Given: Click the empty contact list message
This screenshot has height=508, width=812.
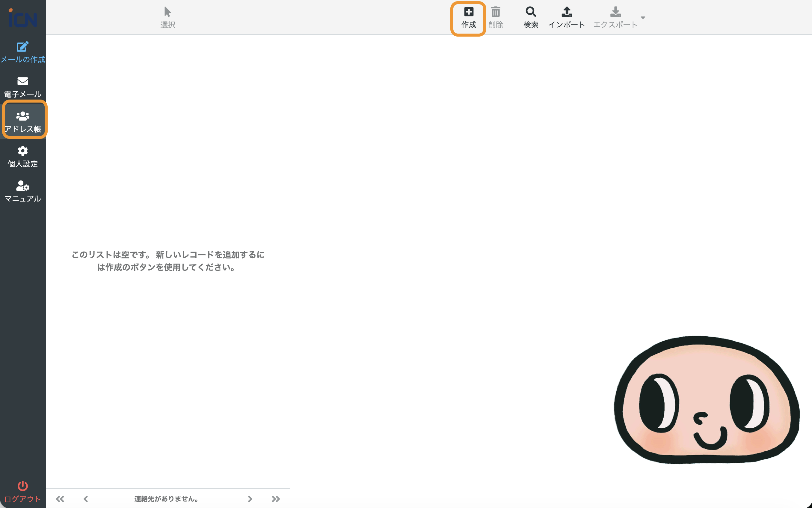Looking at the screenshot, I should 167,261.
